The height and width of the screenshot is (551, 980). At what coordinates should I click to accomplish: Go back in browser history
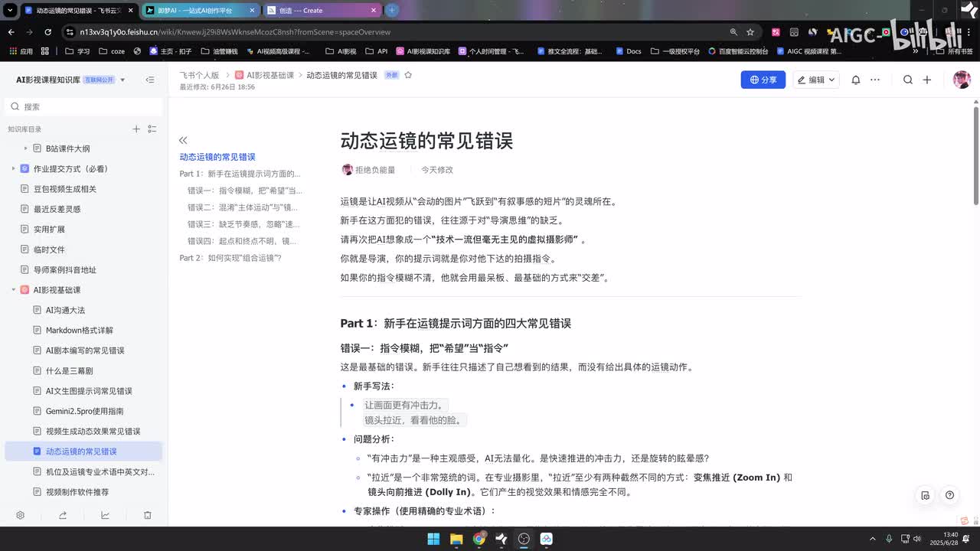click(x=11, y=32)
